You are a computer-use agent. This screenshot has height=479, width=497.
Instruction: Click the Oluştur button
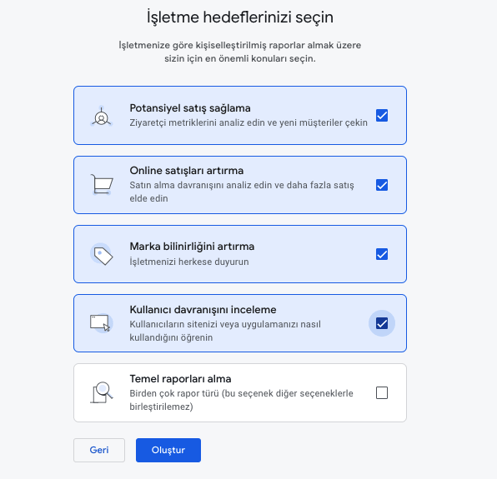point(168,450)
